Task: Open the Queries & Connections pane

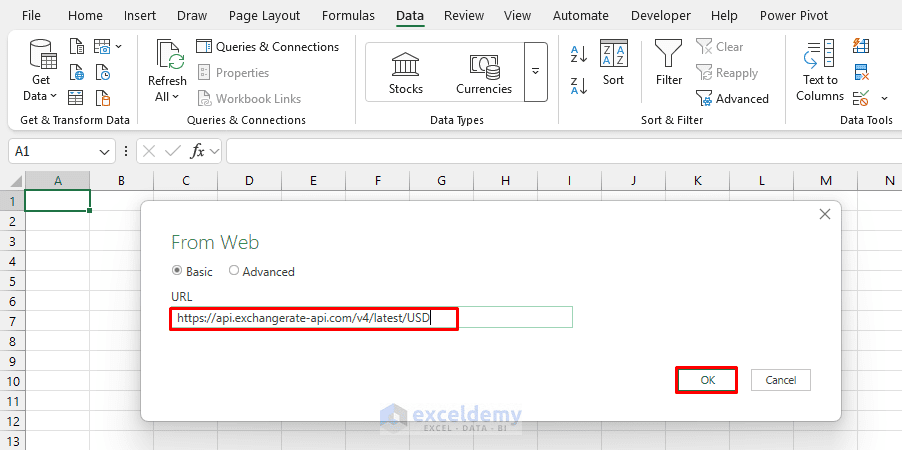Action: click(x=267, y=47)
